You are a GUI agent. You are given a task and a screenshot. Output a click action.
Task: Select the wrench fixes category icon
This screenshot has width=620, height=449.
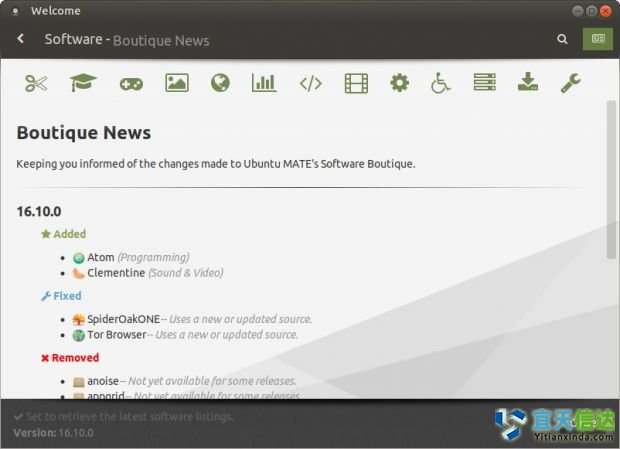571,84
